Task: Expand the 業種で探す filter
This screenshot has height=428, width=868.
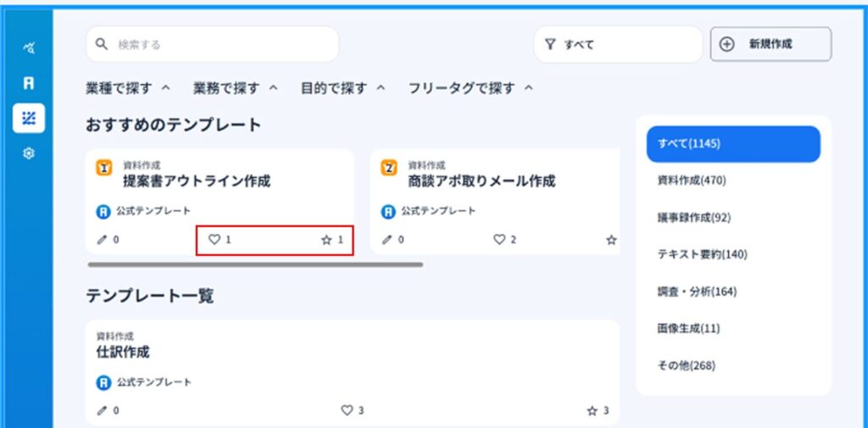Action: pyautogui.click(x=128, y=87)
